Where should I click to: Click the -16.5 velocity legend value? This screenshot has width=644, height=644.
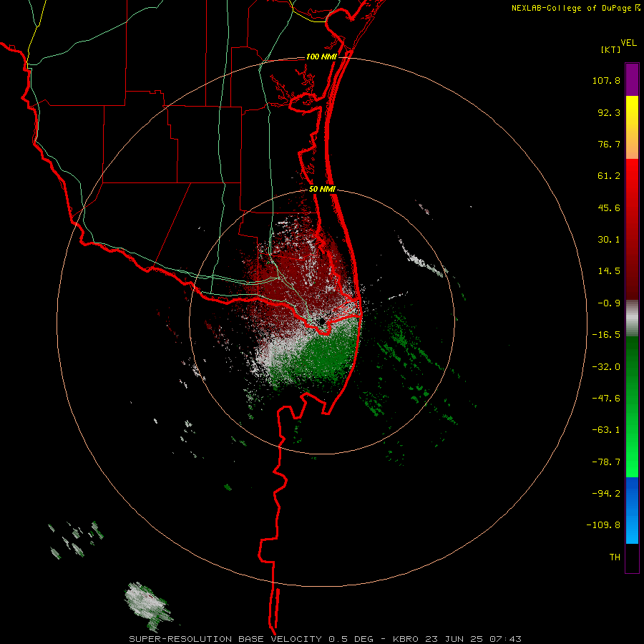606,335
